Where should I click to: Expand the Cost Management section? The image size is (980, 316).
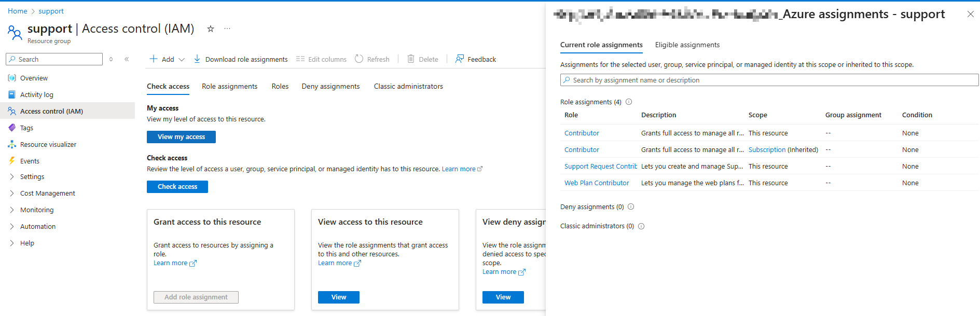12,193
